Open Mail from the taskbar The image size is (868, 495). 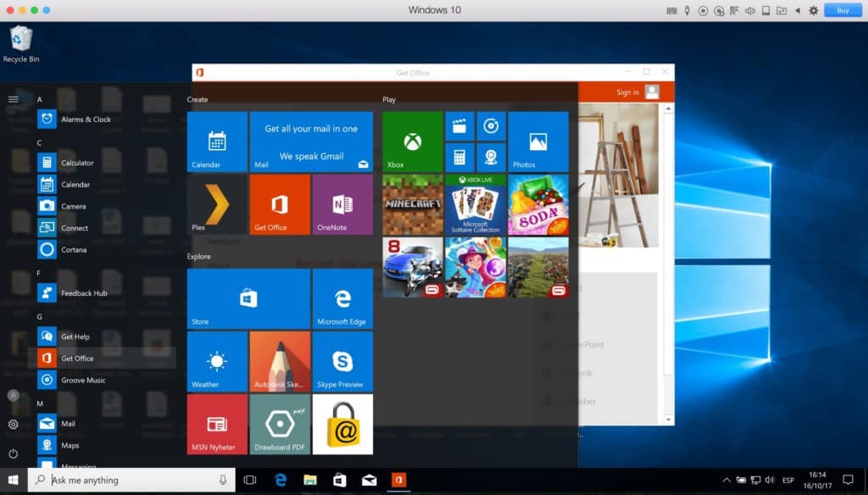[x=370, y=480]
